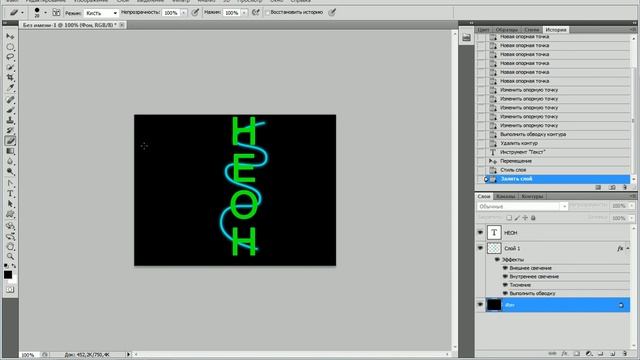This screenshot has width=640, height=360.
Task: Switch to the Контуры tab
Action: pos(532,196)
